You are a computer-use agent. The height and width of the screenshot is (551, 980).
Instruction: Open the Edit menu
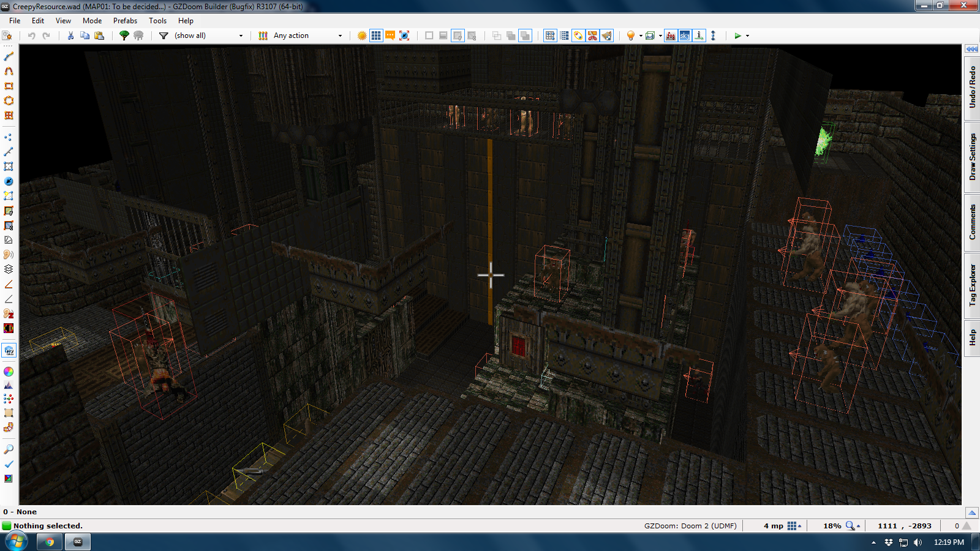click(x=38, y=20)
